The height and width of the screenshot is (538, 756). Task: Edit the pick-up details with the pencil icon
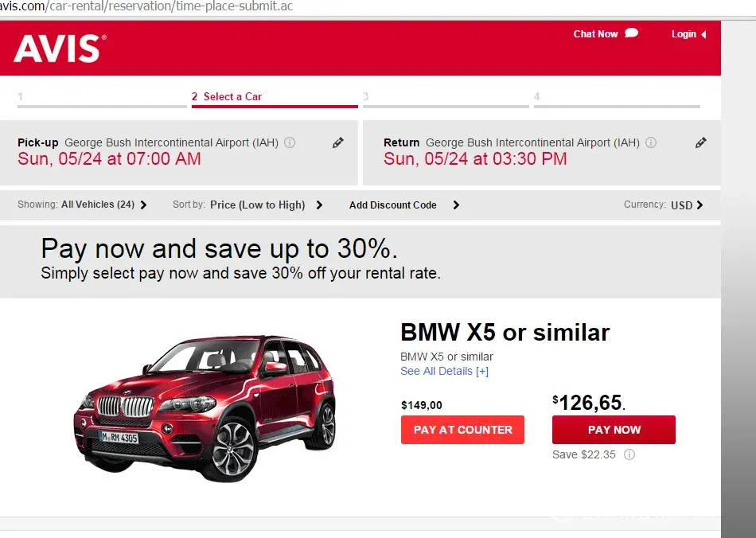click(x=338, y=142)
